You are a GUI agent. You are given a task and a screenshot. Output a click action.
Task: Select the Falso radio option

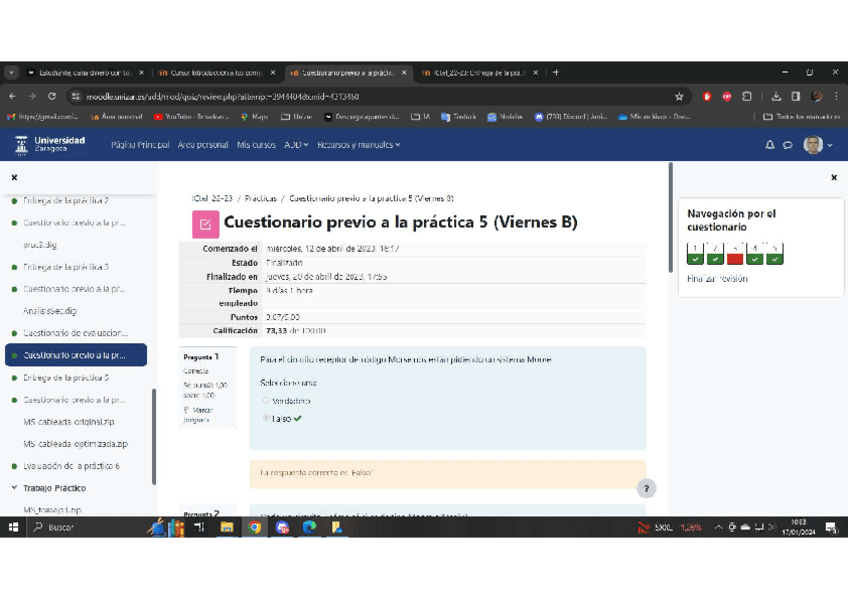pyautogui.click(x=266, y=418)
